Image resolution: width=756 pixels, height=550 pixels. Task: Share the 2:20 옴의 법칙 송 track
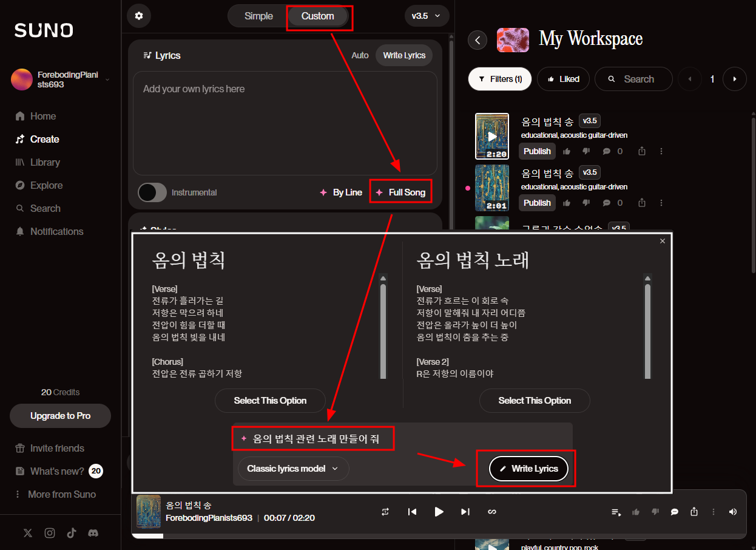click(x=642, y=151)
